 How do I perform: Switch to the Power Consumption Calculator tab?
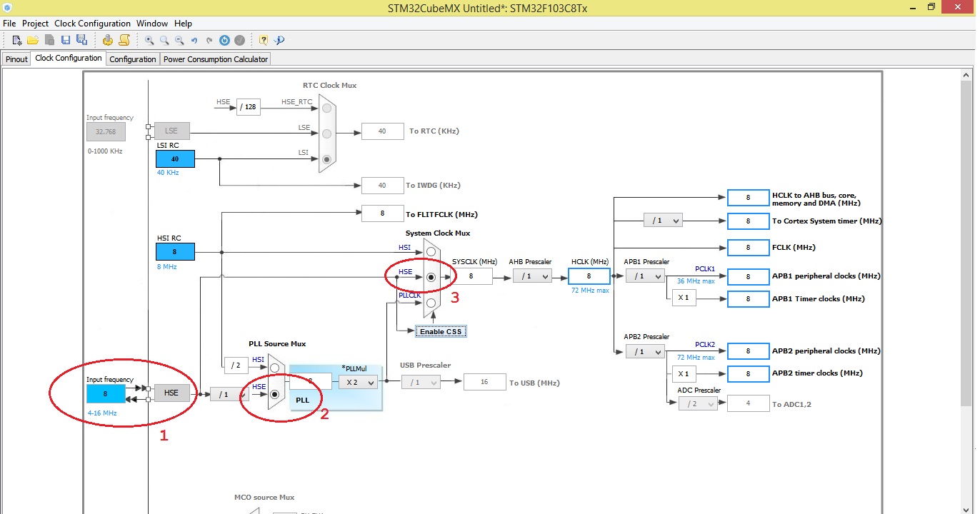(216, 59)
